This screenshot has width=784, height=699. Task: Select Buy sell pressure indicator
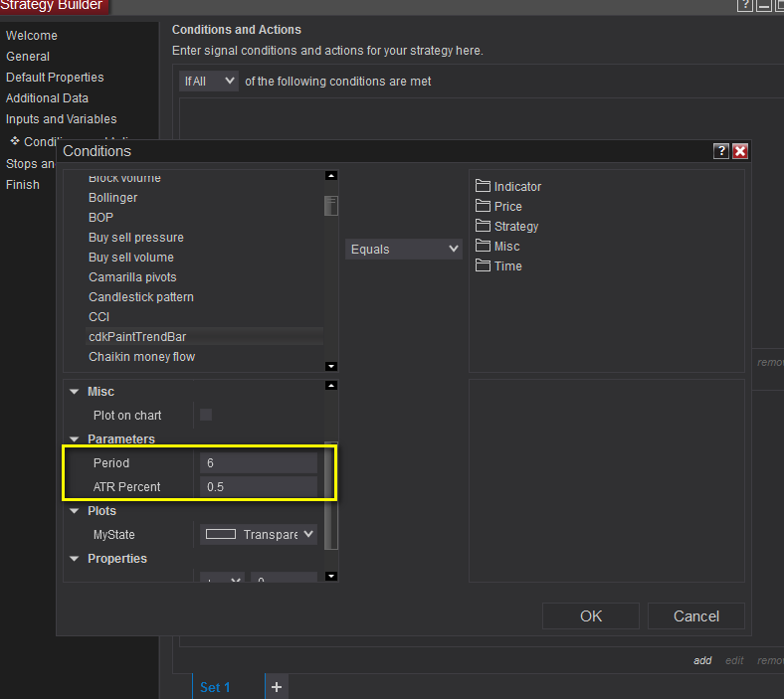coord(136,238)
